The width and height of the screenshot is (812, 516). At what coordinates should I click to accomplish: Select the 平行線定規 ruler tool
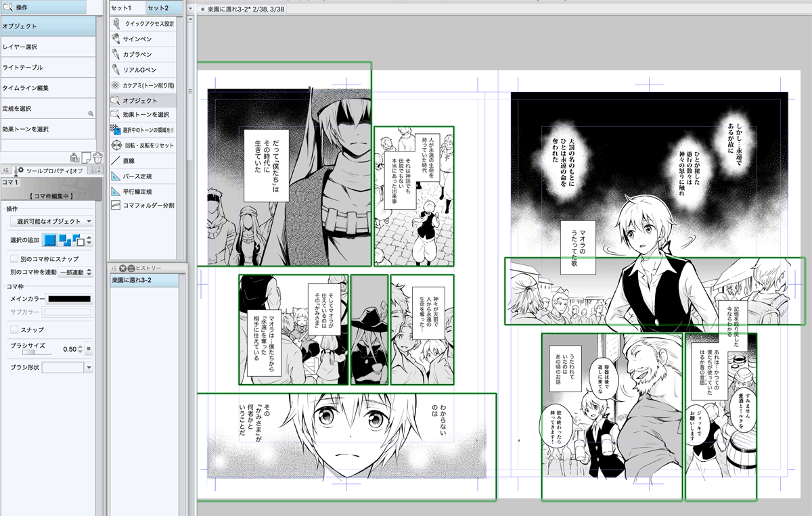(143, 191)
